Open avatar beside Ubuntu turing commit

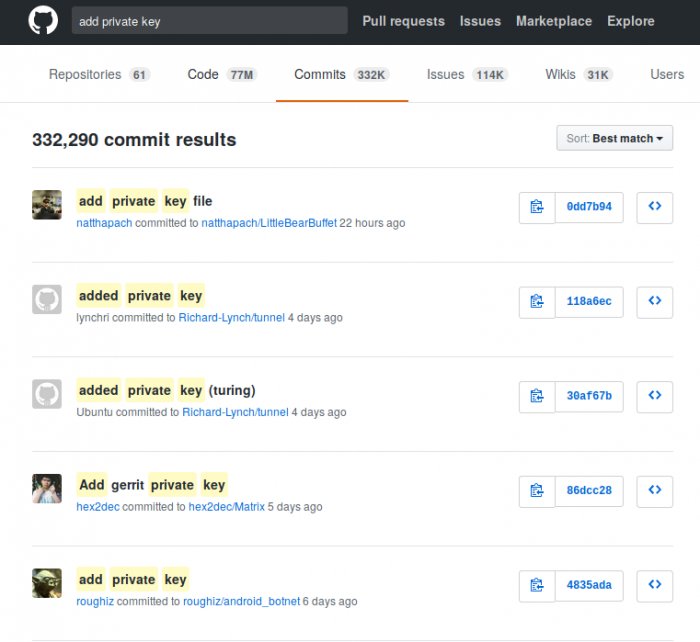[47, 394]
